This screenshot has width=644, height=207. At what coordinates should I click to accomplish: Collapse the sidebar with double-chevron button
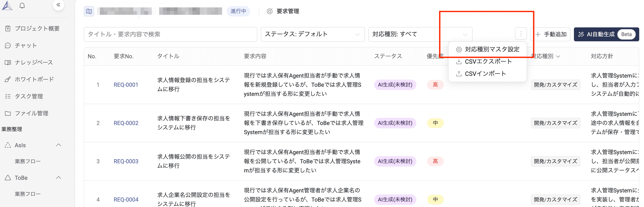59,5
